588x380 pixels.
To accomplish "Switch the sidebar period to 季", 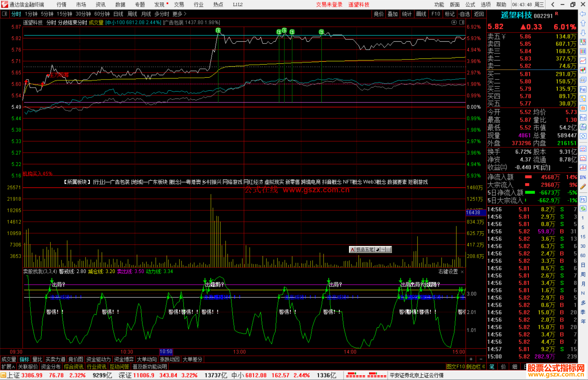I will 583,312.
